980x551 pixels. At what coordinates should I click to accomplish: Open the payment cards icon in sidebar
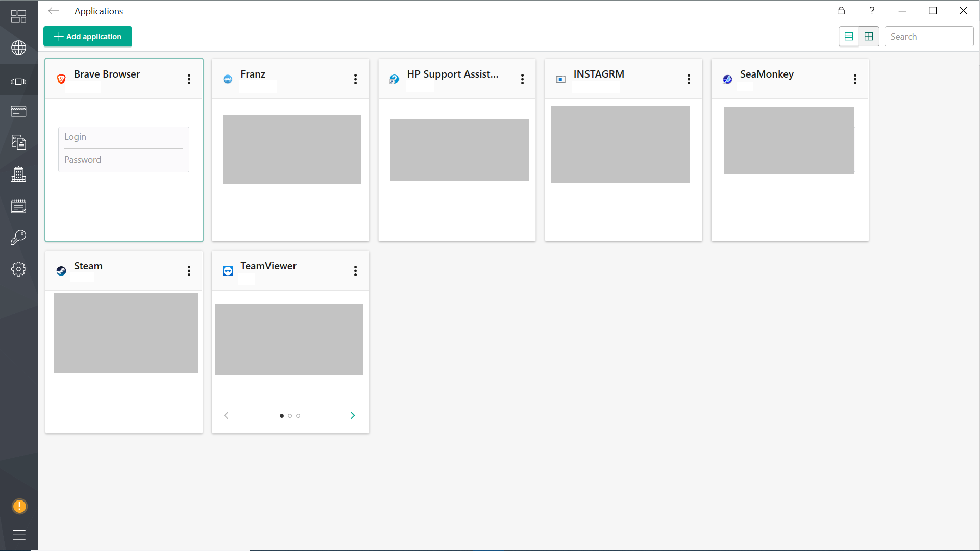tap(19, 111)
